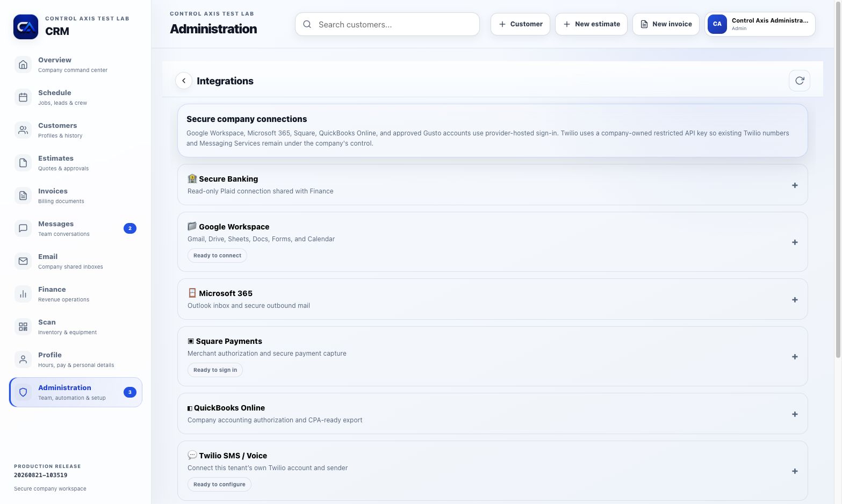The width and height of the screenshot is (842, 504).
Task: Open Estimates document icon
Action: (23, 163)
